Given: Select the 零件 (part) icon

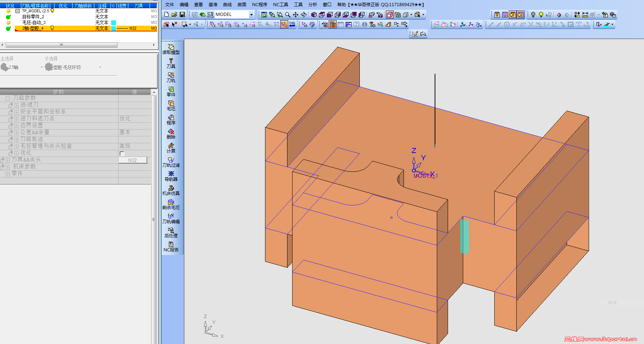Looking at the screenshot, I should pyautogui.click(x=171, y=92).
